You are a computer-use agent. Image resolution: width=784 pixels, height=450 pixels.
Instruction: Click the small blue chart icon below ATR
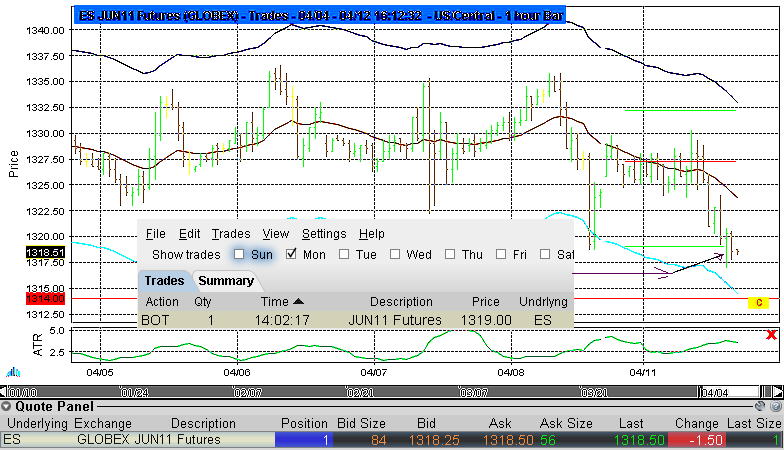click(x=13, y=372)
